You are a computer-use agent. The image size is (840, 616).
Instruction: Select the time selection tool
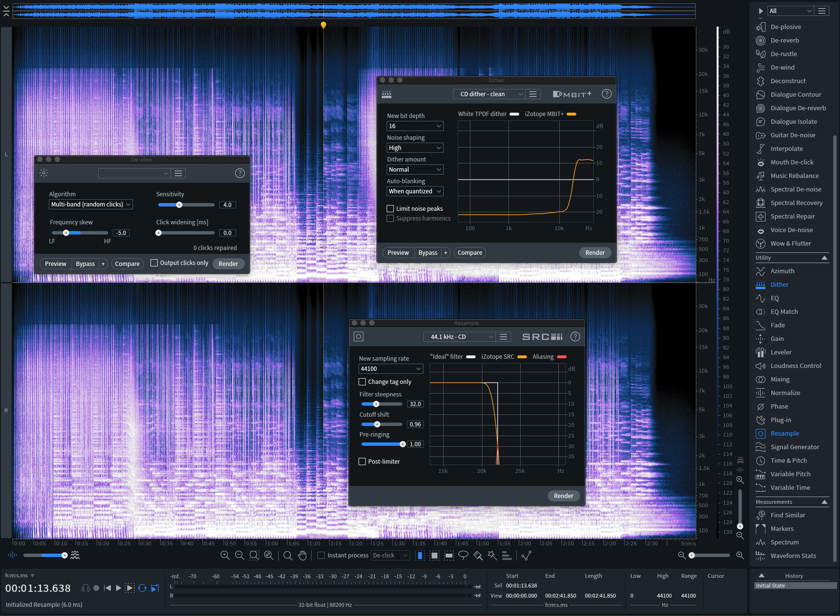[420, 556]
